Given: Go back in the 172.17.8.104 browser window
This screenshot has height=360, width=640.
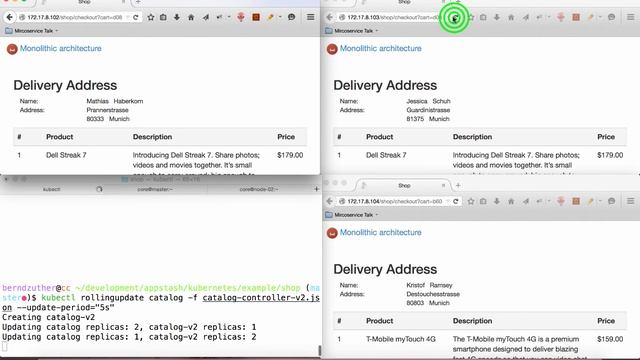Looking at the screenshot, I should click(329, 201).
